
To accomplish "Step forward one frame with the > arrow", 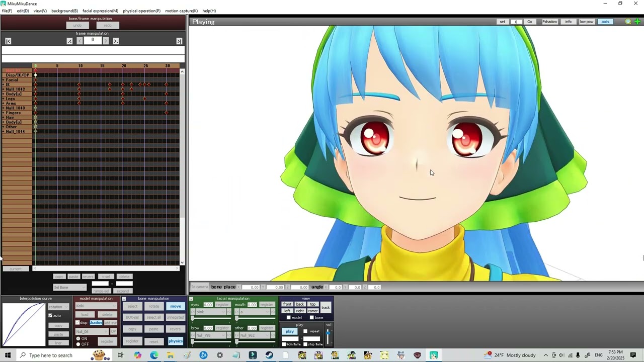I will [x=106, y=41].
